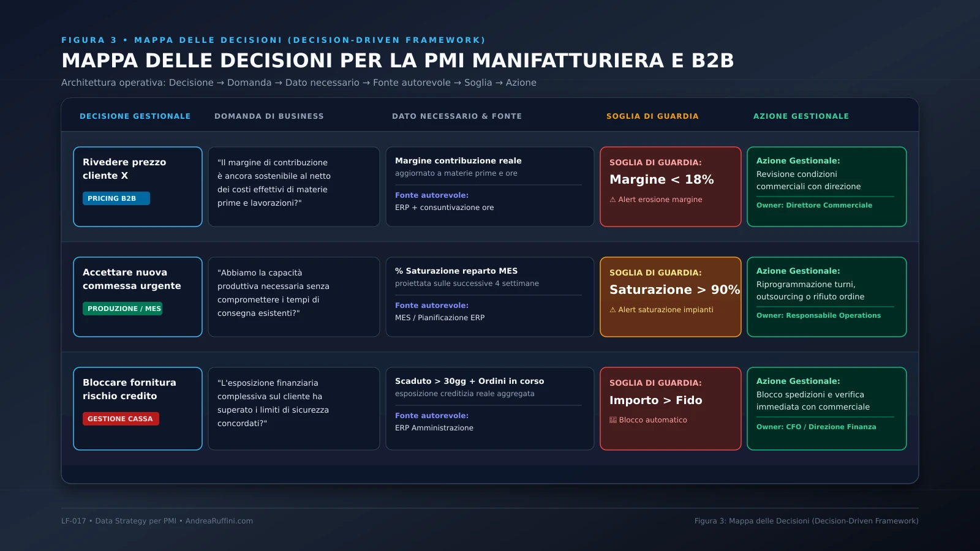This screenshot has width=980, height=551.
Task: Click 'Riprogrammazione turni, outsourcing o rifiuto ordine'
Action: tap(810, 290)
